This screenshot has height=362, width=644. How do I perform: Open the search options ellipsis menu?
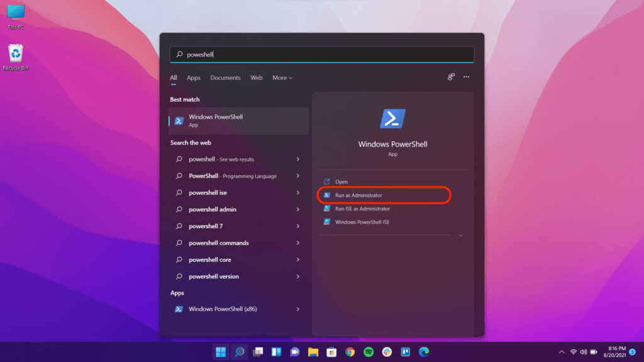[466, 76]
